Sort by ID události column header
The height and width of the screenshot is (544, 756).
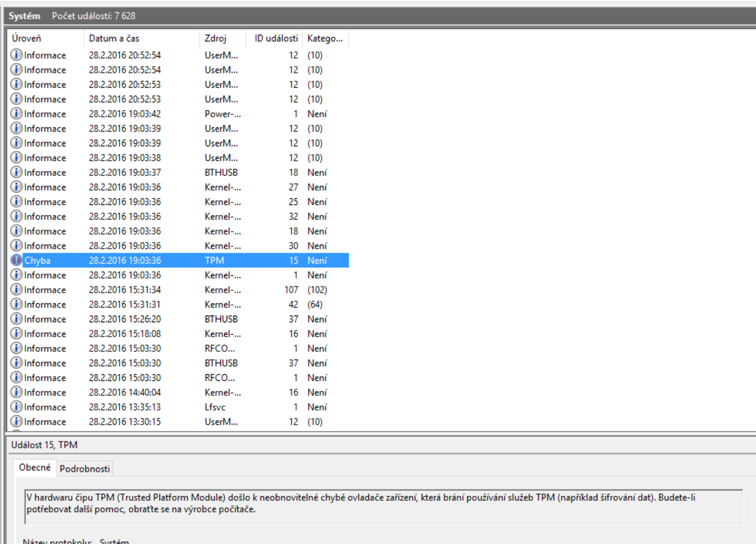click(x=274, y=39)
